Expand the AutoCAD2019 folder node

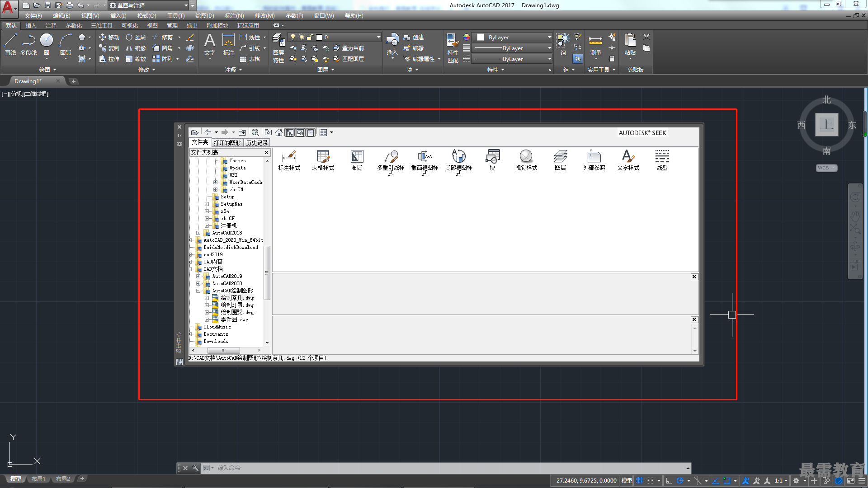click(198, 276)
